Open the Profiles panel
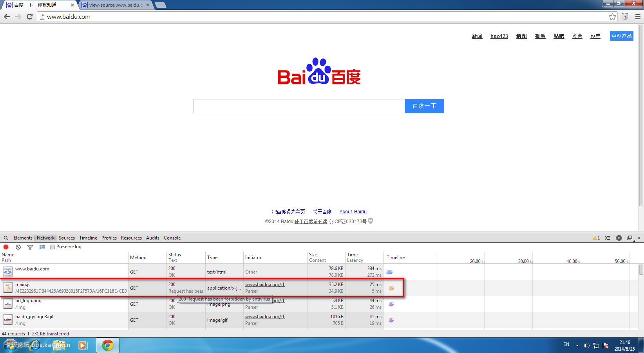Screen dimensions: 644x353 click(x=109, y=238)
